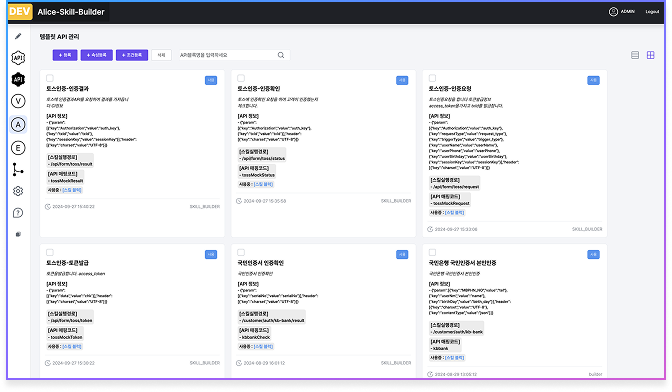Screen dimensions: 672x392
Task: Open skill block link on tossMockResult card
Action: [x=72, y=190]
